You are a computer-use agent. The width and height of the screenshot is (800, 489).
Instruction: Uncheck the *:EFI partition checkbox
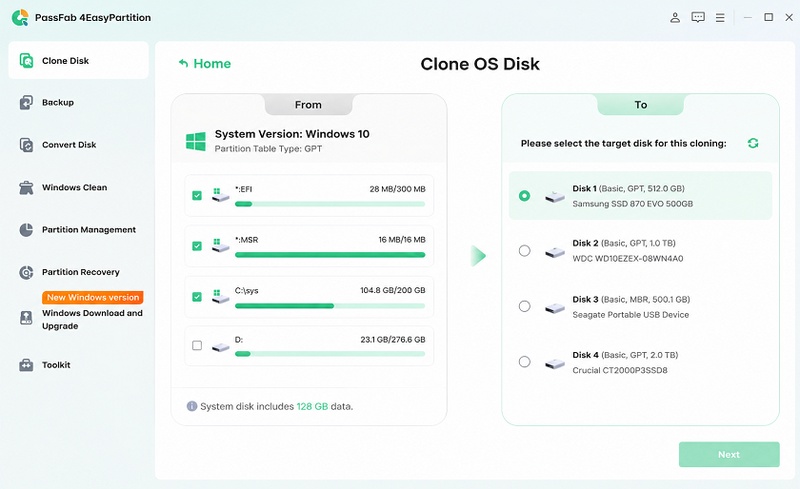pyautogui.click(x=197, y=195)
